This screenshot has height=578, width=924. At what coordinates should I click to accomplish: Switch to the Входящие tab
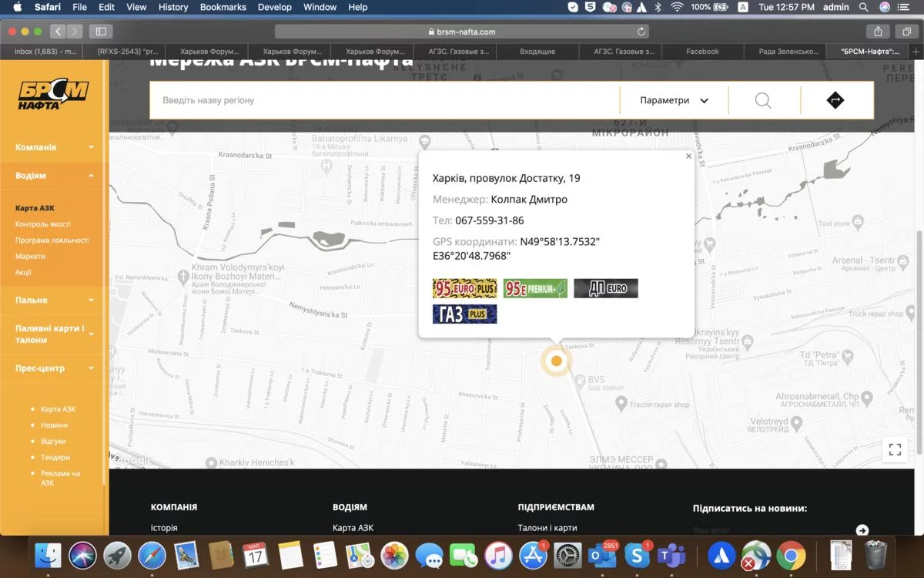(x=537, y=52)
